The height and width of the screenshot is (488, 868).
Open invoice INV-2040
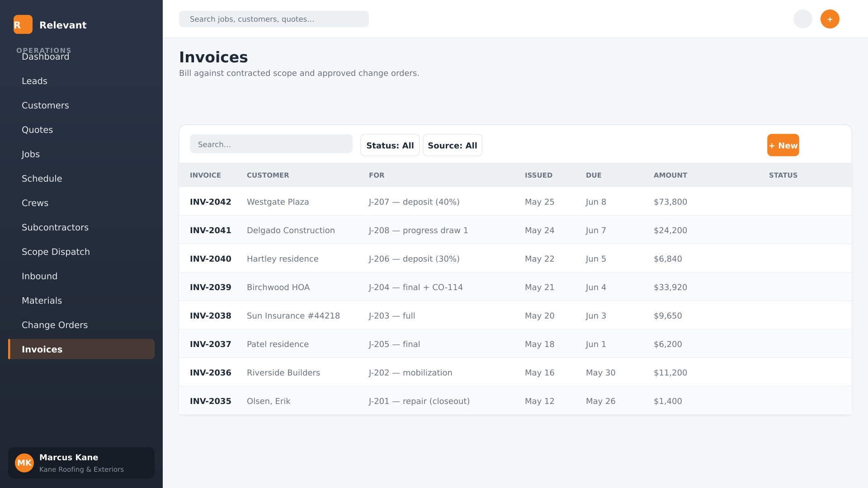point(211,259)
